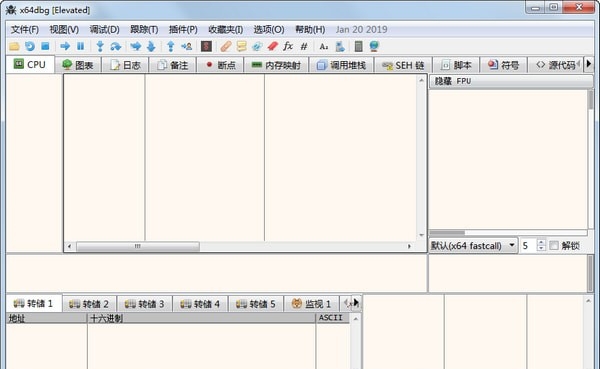Image resolution: width=600 pixels, height=369 pixels.
Task: Show more main tabs with right arrow
Action: tap(589, 64)
